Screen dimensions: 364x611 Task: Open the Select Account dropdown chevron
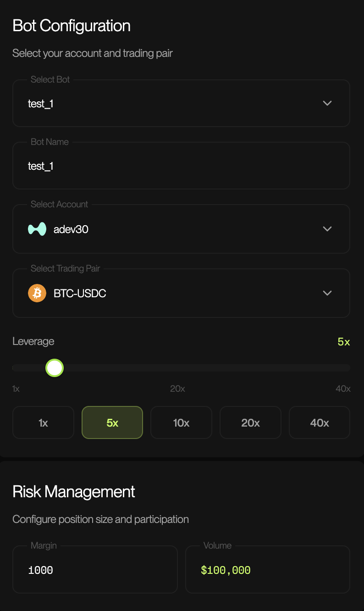327,229
